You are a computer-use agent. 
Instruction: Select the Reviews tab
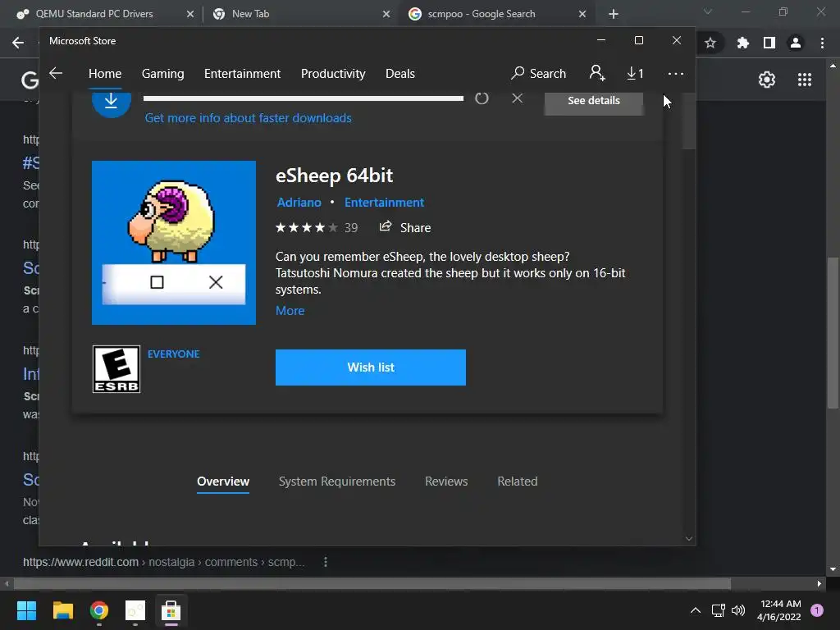(446, 482)
